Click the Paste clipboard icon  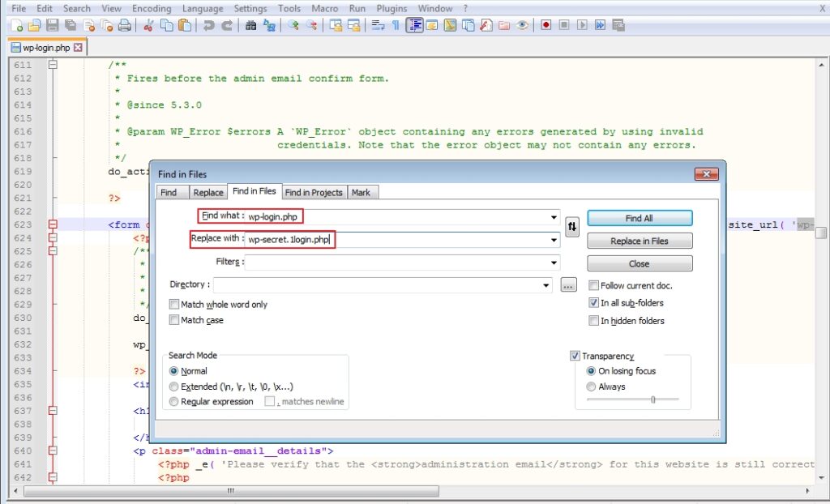click(185, 25)
